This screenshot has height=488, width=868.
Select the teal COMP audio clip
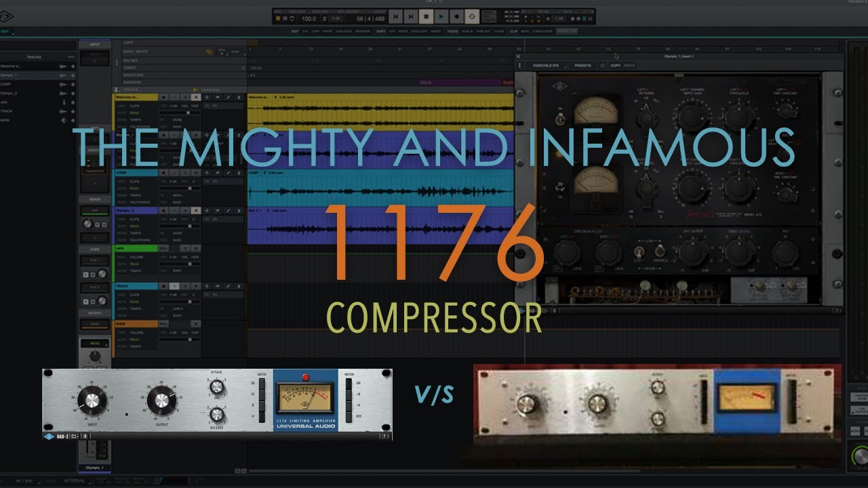click(x=381, y=188)
